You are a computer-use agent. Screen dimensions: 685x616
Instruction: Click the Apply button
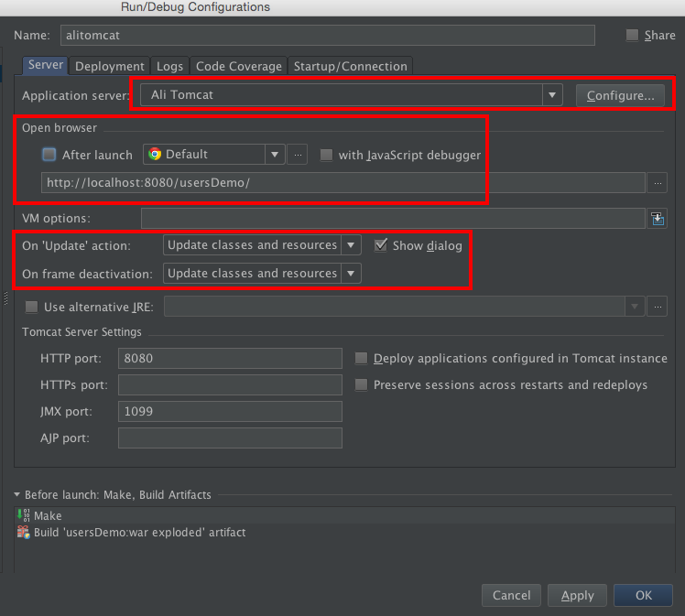577,596
